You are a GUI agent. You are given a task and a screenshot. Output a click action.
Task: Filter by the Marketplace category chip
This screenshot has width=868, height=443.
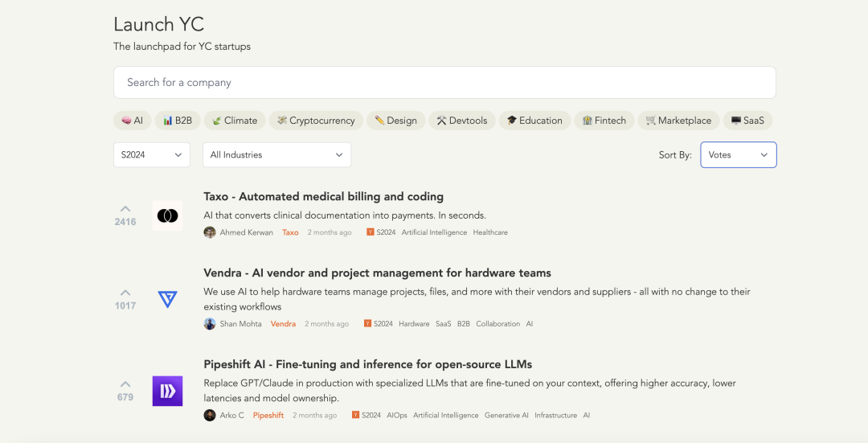pos(678,121)
